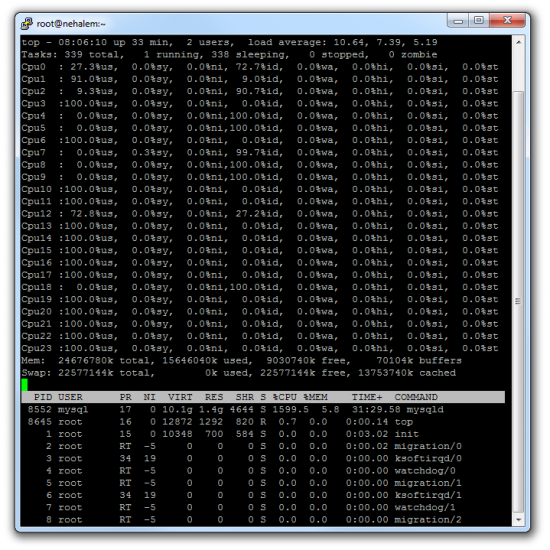Click the %CPU column header

284,397
